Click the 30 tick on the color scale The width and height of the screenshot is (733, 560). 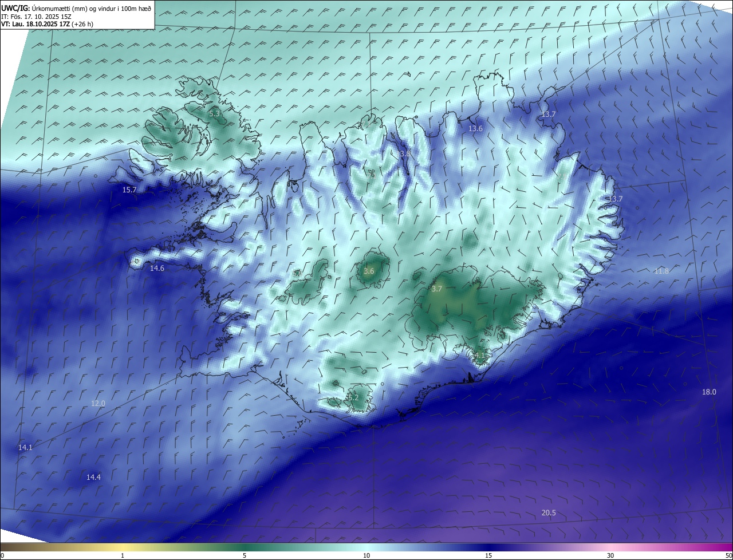point(610,555)
